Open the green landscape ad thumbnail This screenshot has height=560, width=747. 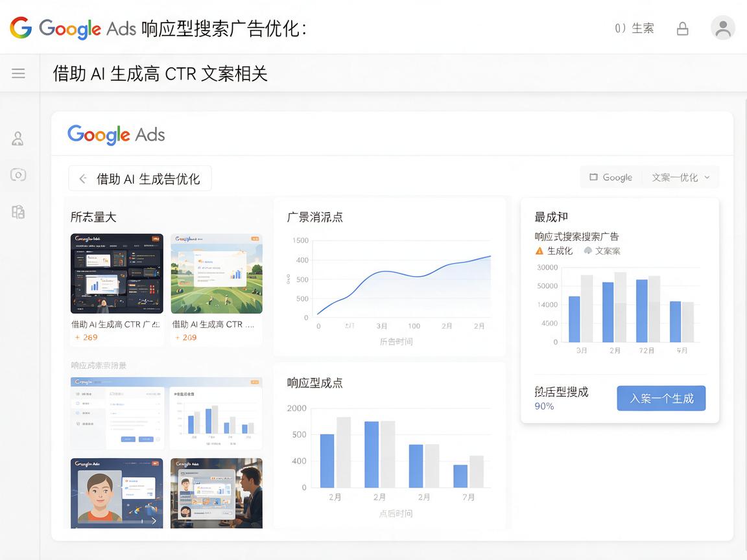coord(217,274)
